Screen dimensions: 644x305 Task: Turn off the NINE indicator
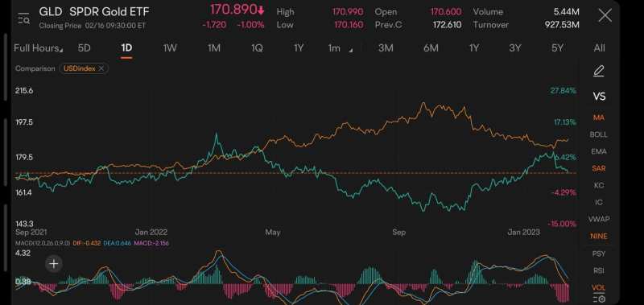[x=599, y=237]
